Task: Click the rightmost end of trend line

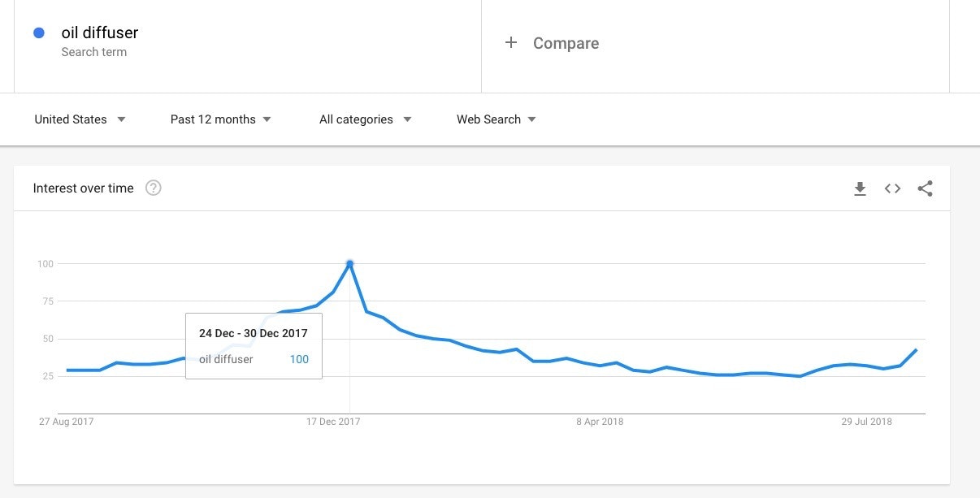Action: pyautogui.click(x=917, y=350)
